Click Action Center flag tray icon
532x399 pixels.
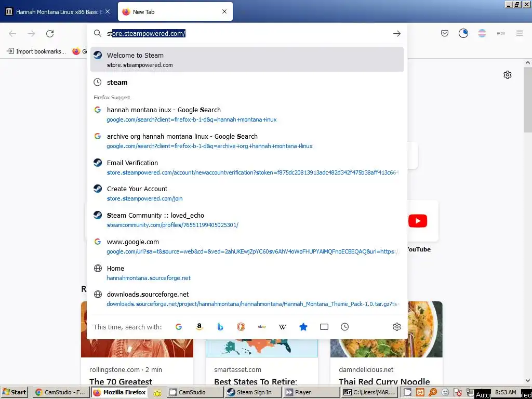(457, 392)
